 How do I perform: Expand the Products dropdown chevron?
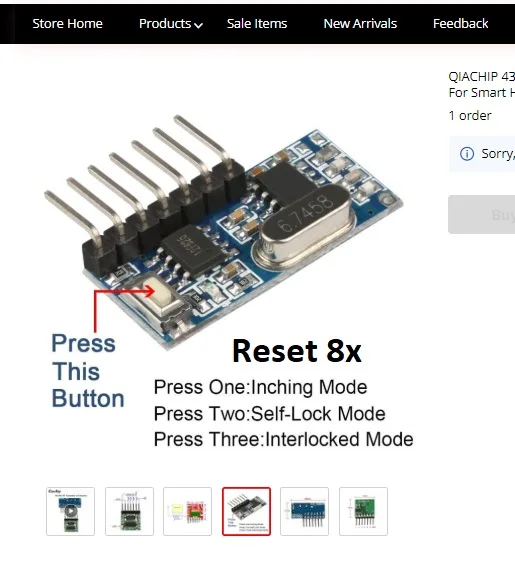pyautogui.click(x=198, y=25)
